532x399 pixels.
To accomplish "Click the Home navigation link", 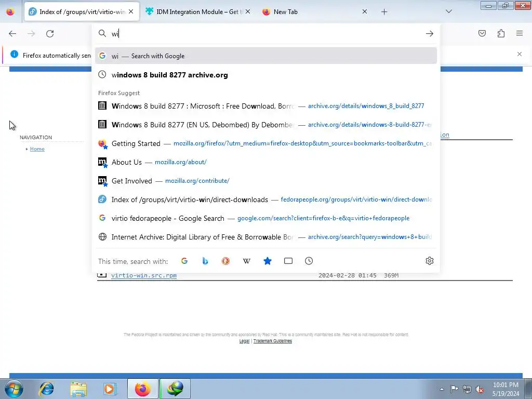I will [x=37, y=149].
